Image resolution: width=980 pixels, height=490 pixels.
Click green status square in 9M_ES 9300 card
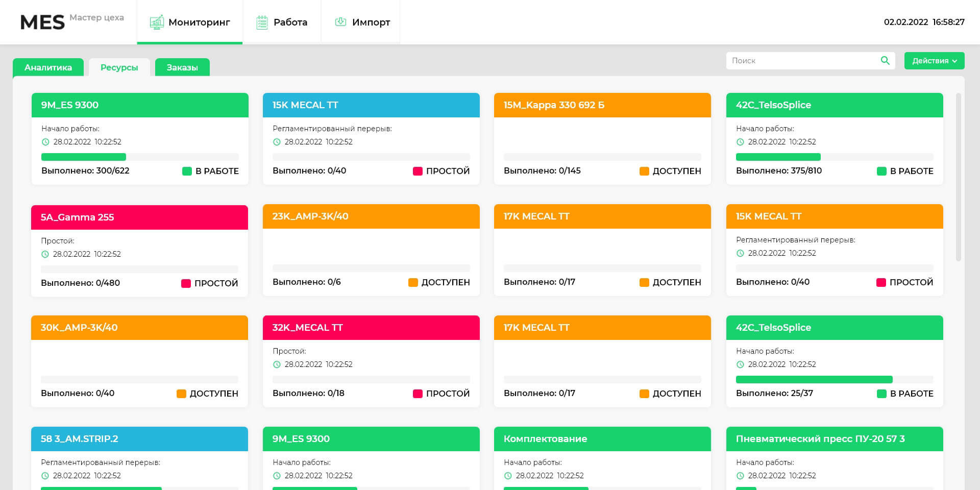tap(187, 171)
